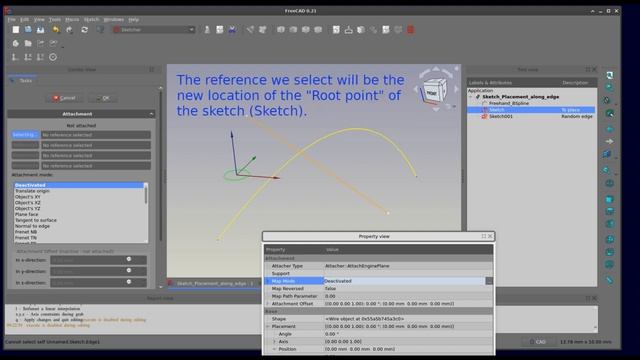640x360 pixels.
Task: Click the upward arrow above navigation cube
Action: 436,69
